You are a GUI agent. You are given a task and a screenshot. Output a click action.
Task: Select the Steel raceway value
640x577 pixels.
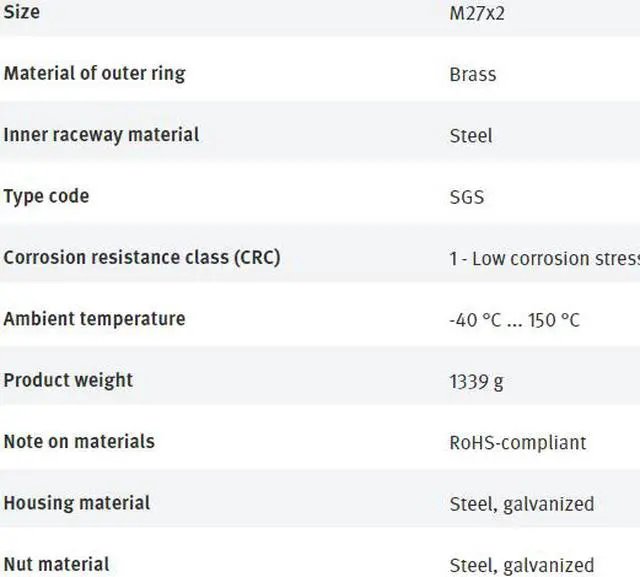tap(471, 135)
